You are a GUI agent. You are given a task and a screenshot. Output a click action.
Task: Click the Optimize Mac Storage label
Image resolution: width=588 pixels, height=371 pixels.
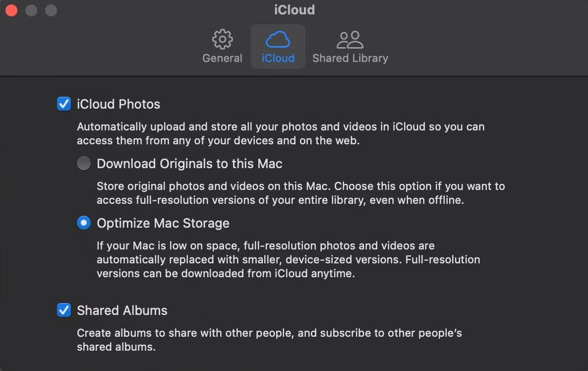pos(163,223)
